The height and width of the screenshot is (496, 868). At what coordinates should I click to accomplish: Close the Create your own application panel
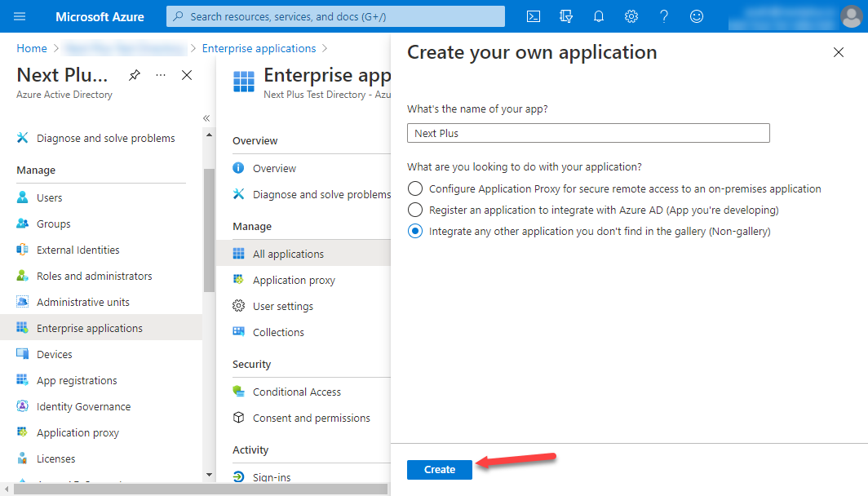(x=838, y=52)
